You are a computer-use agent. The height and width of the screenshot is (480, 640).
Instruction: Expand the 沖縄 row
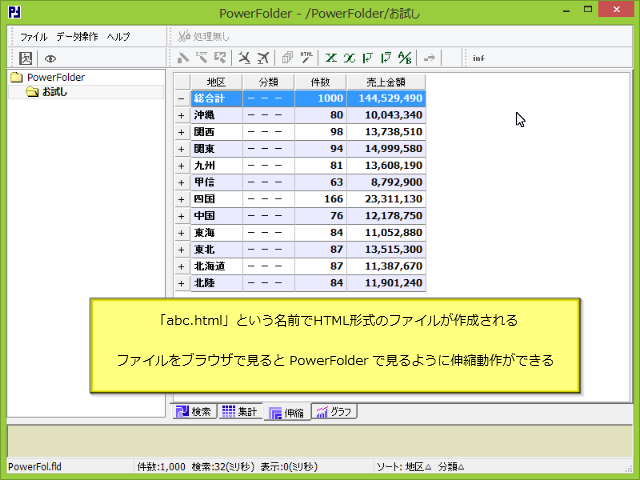pyautogui.click(x=181, y=116)
